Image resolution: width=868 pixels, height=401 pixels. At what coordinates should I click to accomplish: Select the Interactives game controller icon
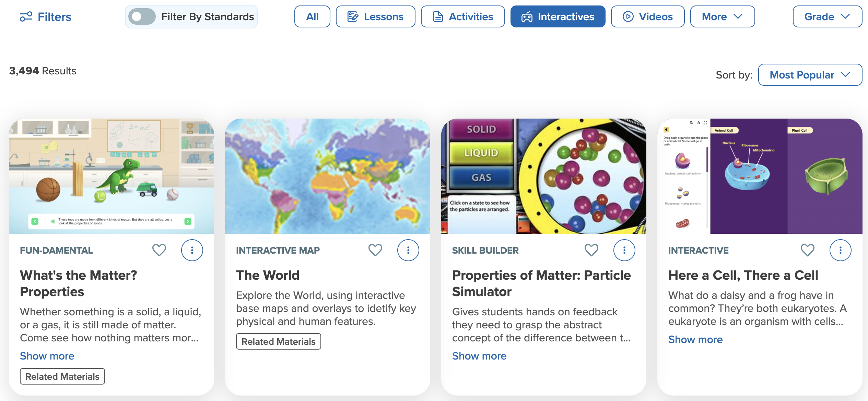tap(527, 16)
